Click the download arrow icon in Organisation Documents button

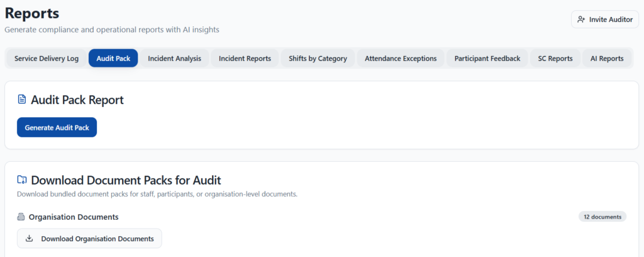point(29,239)
